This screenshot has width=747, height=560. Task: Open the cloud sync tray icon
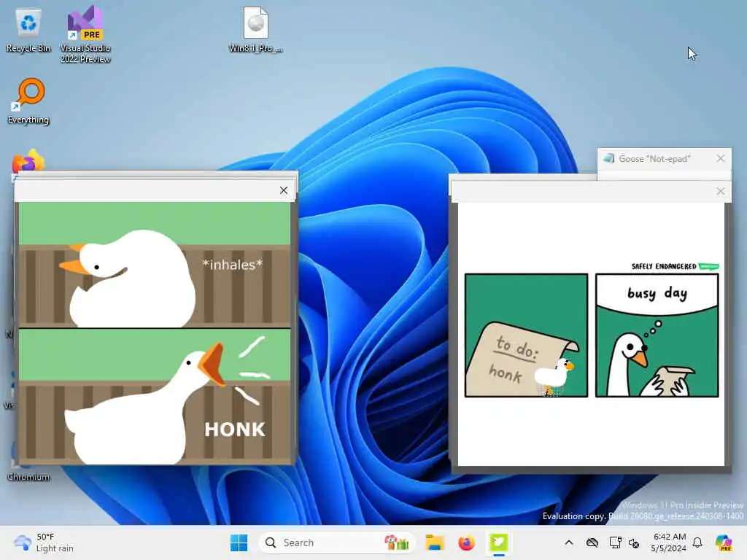point(592,542)
